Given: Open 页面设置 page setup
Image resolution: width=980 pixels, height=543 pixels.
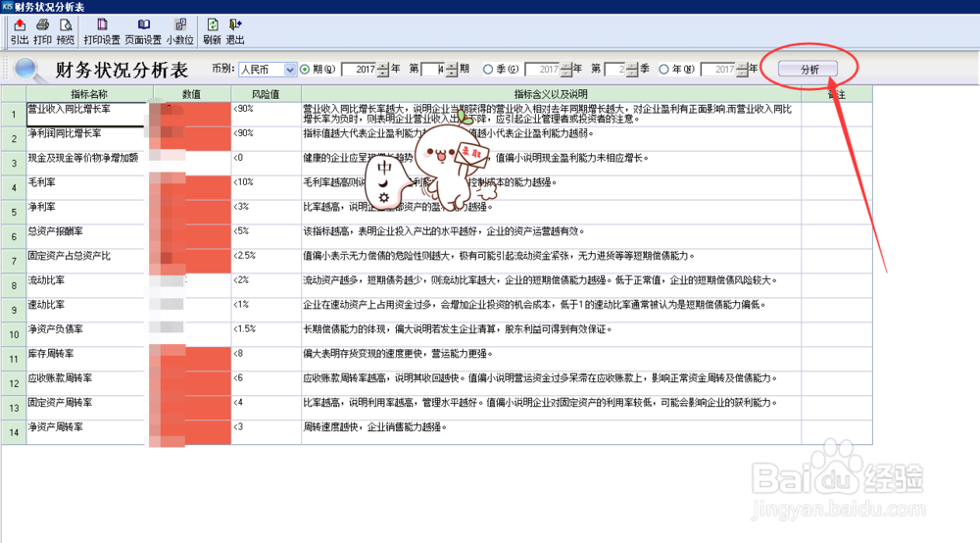Looking at the screenshot, I should click(143, 31).
